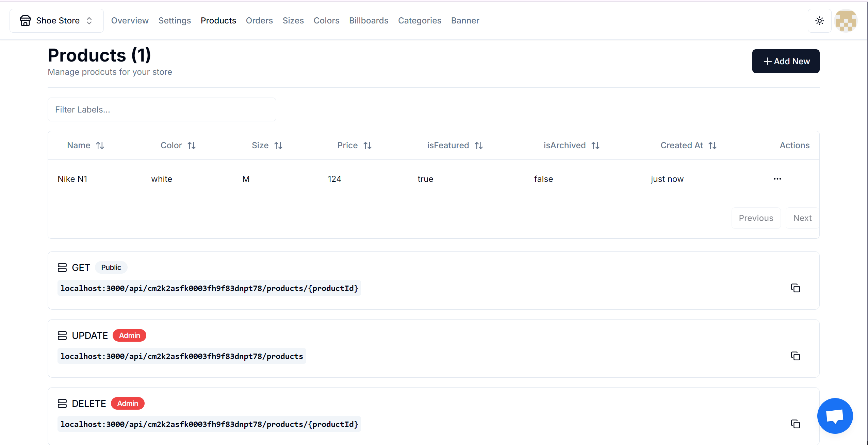Open the chat support bubble
The height and width of the screenshot is (445, 868).
pyautogui.click(x=835, y=416)
